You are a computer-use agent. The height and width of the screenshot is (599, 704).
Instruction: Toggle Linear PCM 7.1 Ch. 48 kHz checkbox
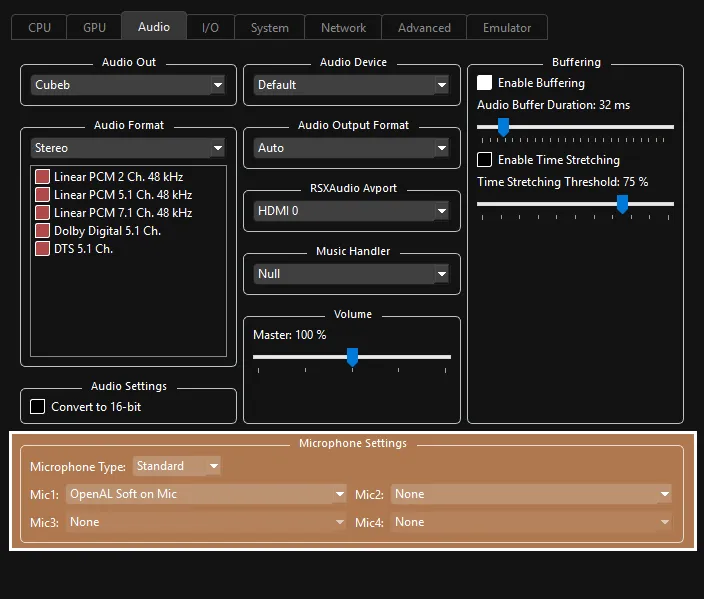point(42,212)
